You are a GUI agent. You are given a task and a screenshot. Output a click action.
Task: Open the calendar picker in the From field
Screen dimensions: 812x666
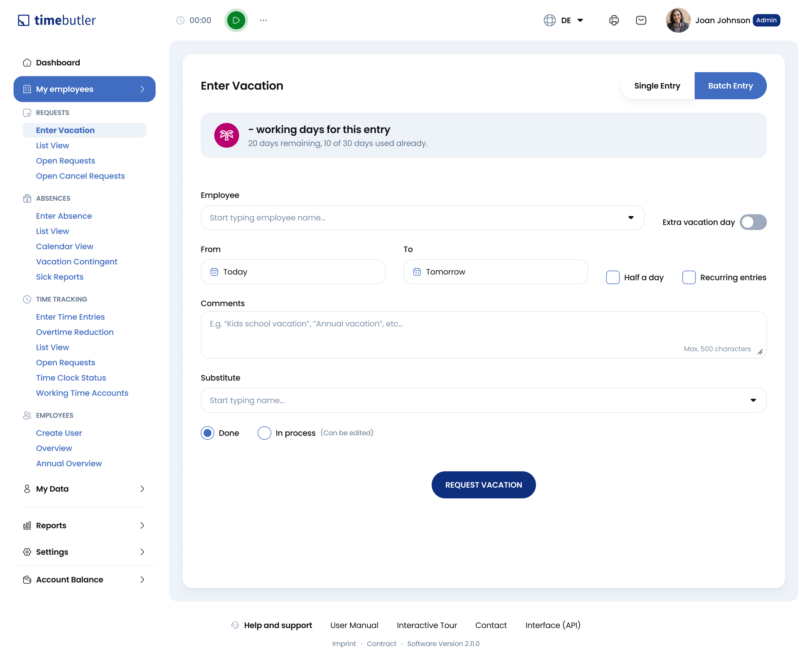click(215, 272)
